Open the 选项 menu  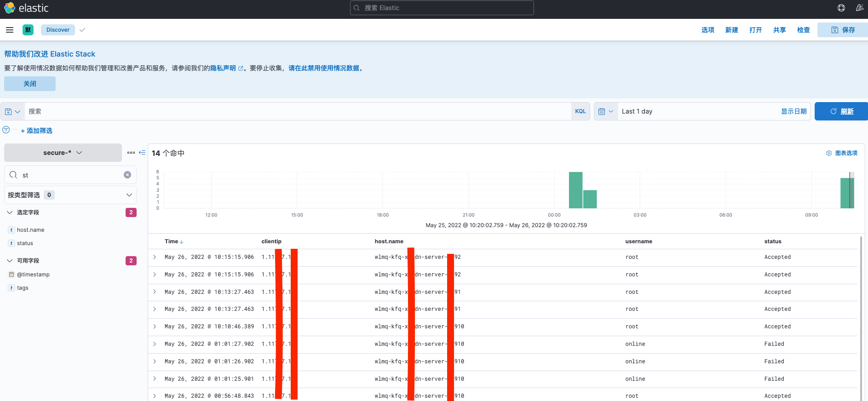tap(707, 30)
